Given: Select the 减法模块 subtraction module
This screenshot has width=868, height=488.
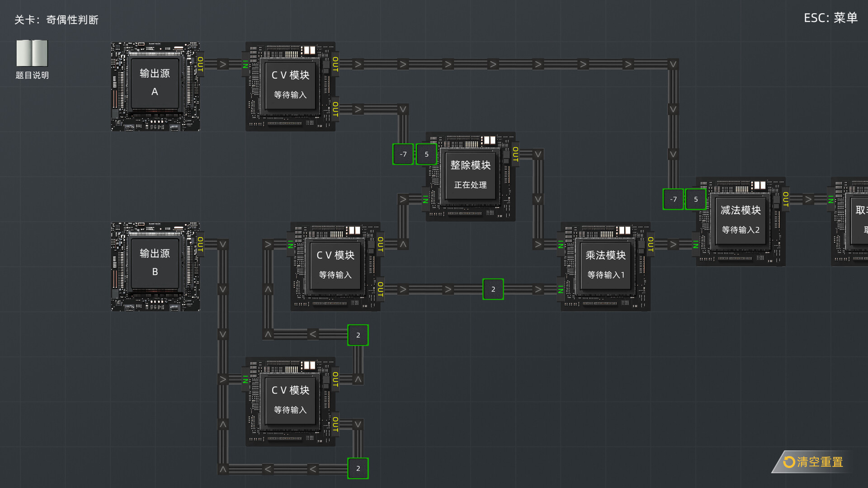Looking at the screenshot, I should [740, 220].
